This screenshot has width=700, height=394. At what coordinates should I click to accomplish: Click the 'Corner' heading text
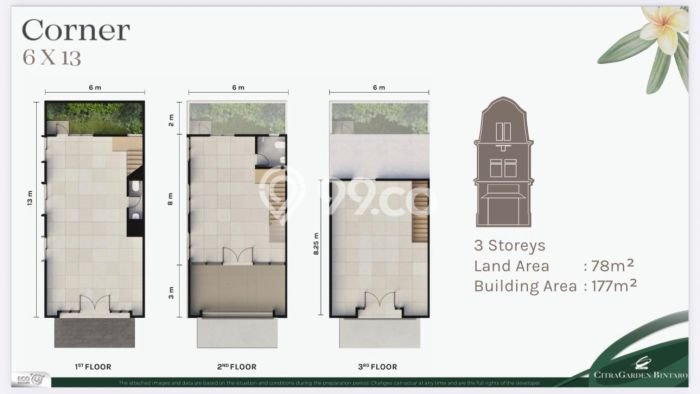point(76,30)
